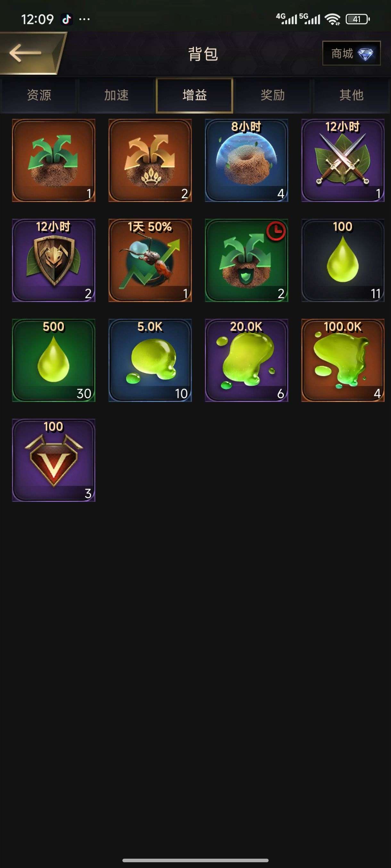The width and height of the screenshot is (391, 868).
Task: Select the 100 honeydew drop item
Action: (343, 260)
